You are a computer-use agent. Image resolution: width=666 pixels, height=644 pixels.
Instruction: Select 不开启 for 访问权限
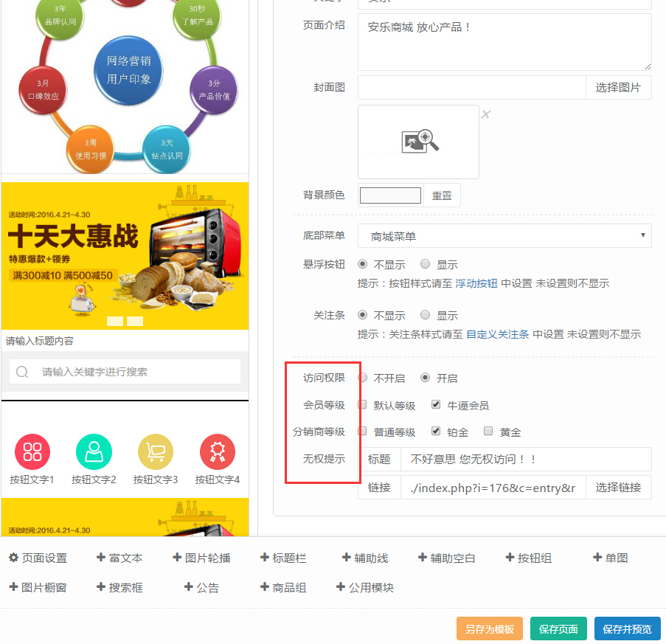pos(363,378)
